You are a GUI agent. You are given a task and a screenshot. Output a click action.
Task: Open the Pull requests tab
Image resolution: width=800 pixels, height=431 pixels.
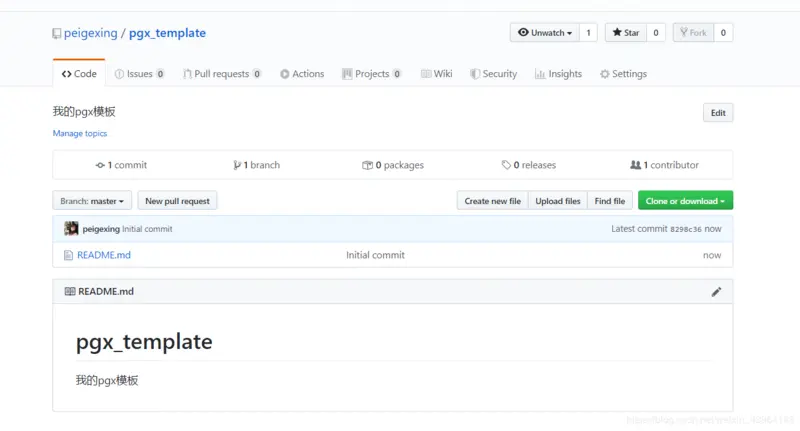pos(222,73)
